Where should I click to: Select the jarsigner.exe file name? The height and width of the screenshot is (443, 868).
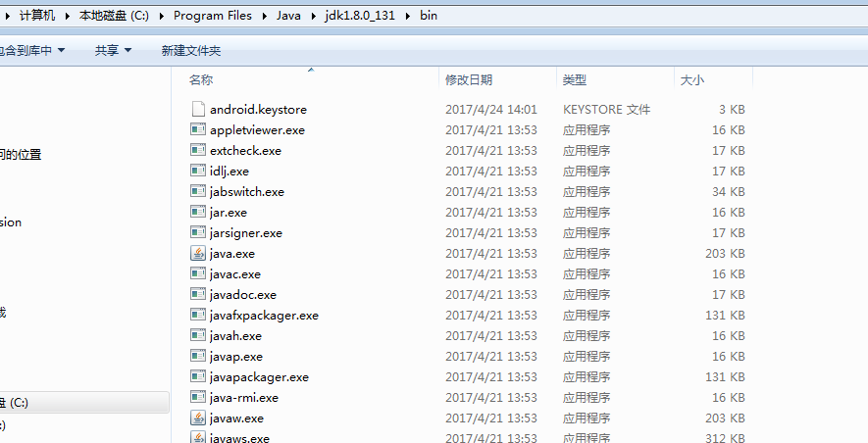click(246, 233)
